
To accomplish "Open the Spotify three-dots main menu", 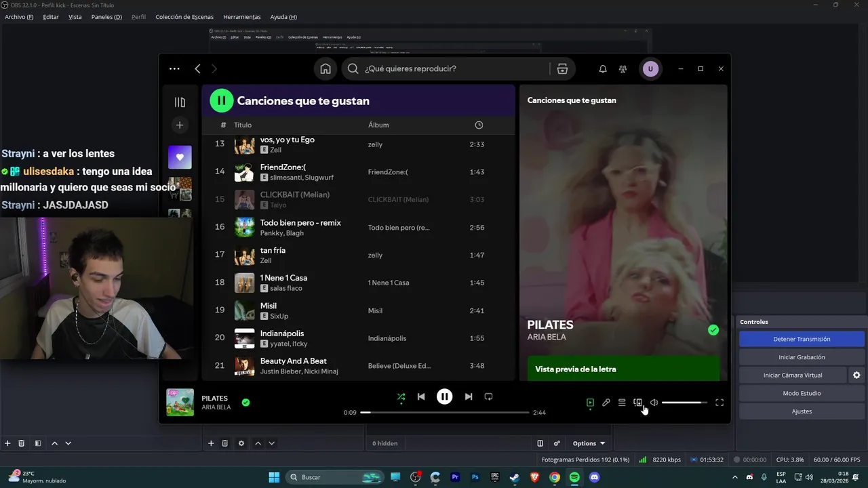I will click(x=174, y=68).
